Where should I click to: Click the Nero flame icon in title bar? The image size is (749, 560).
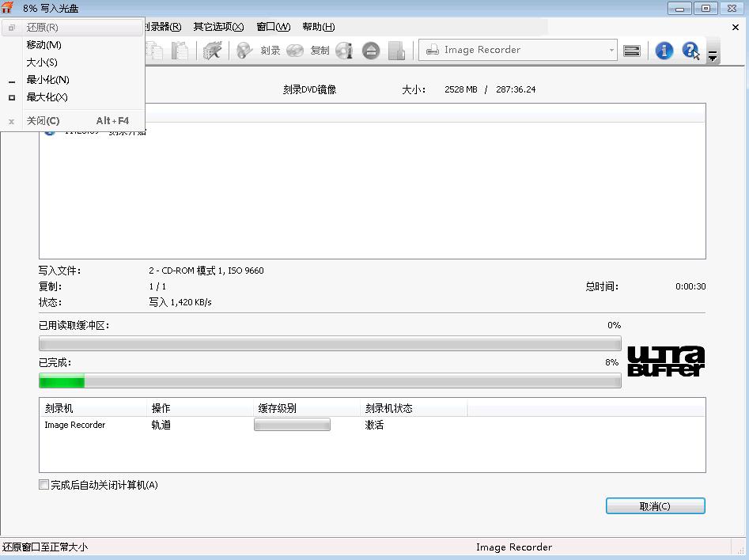pos(8,8)
